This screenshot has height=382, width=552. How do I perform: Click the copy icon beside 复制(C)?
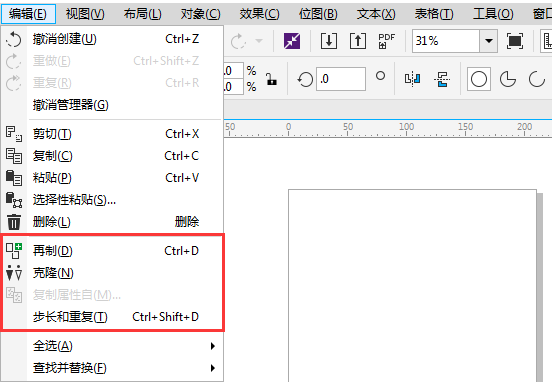pos(14,156)
